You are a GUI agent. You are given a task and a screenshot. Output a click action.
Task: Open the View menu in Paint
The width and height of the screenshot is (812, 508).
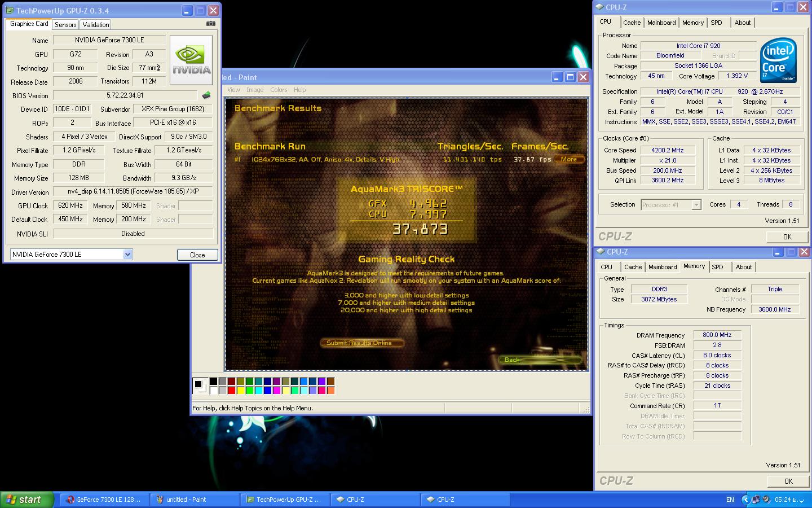233,90
